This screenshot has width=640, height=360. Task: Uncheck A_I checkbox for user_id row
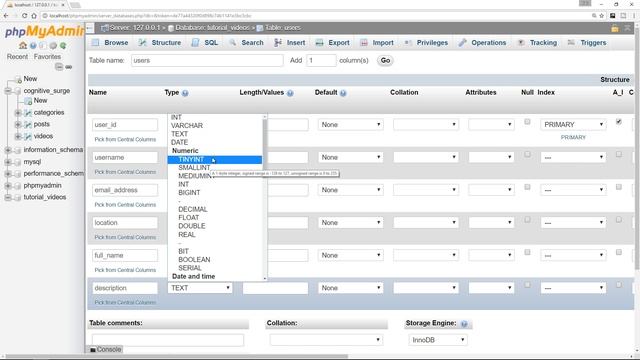click(x=619, y=122)
